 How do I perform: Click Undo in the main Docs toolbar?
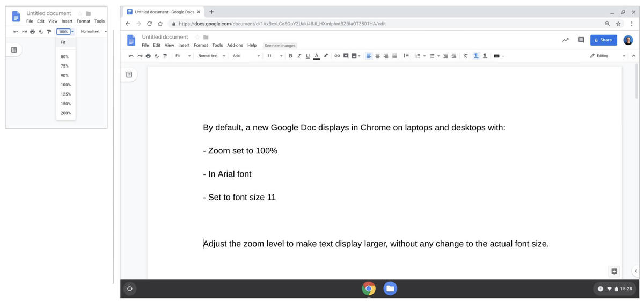131,56
